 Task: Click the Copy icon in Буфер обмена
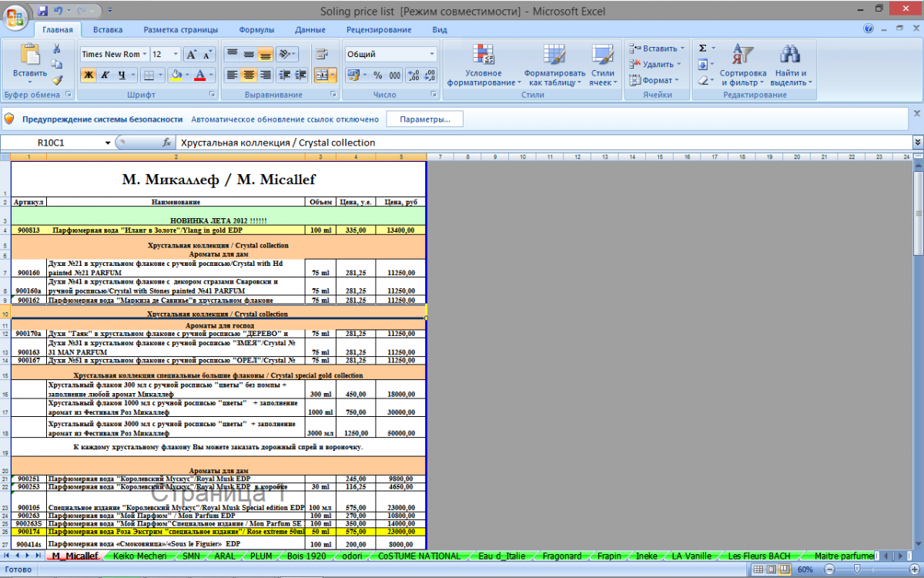(x=56, y=64)
